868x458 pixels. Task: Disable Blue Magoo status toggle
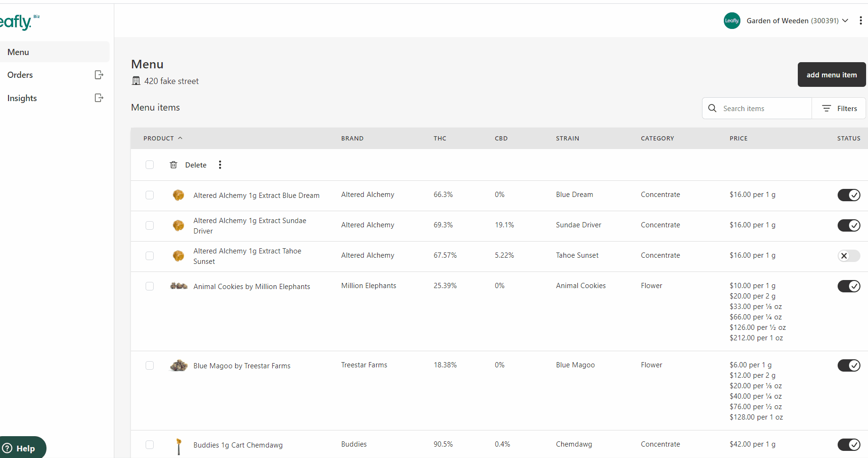(x=849, y=365)
